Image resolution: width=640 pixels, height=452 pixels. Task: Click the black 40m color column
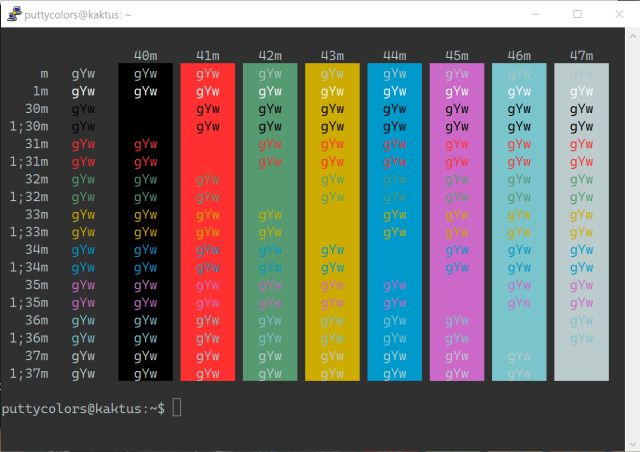(145, 222)
